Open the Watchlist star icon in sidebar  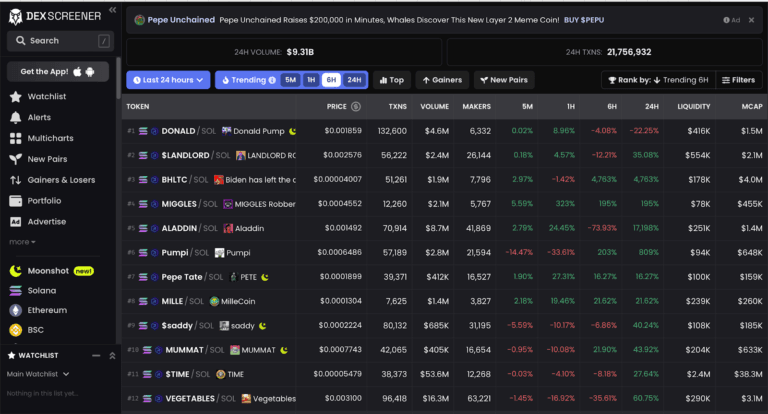[16, 97]
